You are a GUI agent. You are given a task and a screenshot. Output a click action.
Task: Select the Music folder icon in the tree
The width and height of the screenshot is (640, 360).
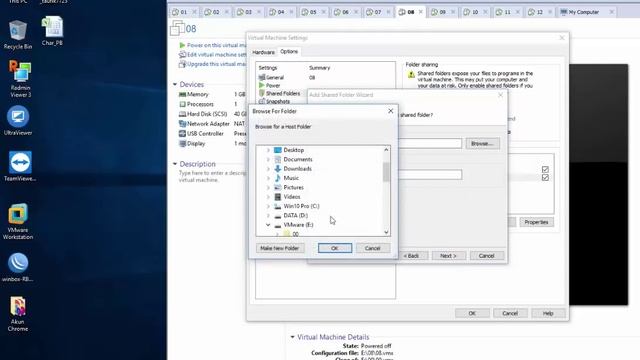(x=278, y=178)
